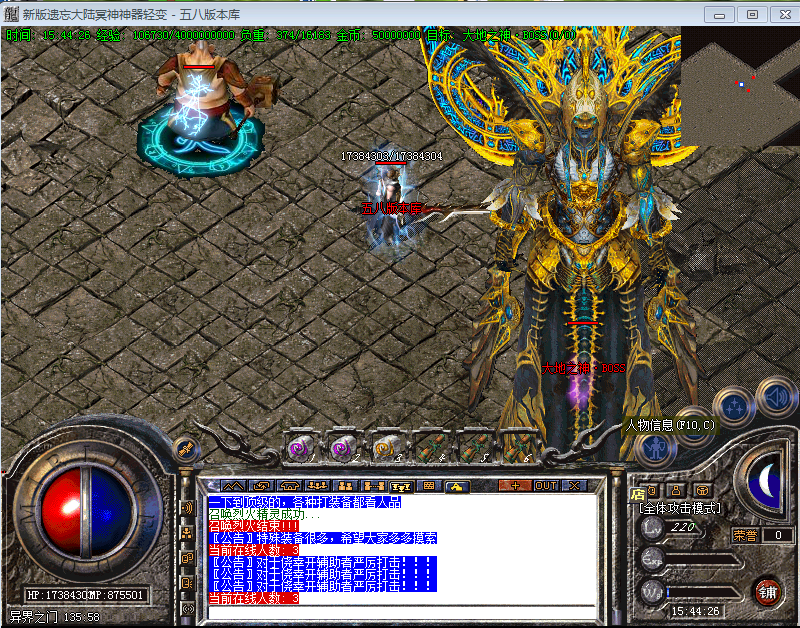800x628 pixels.
Task: Click the yellow 店 shop badge
Action: (x=638, y=494)
